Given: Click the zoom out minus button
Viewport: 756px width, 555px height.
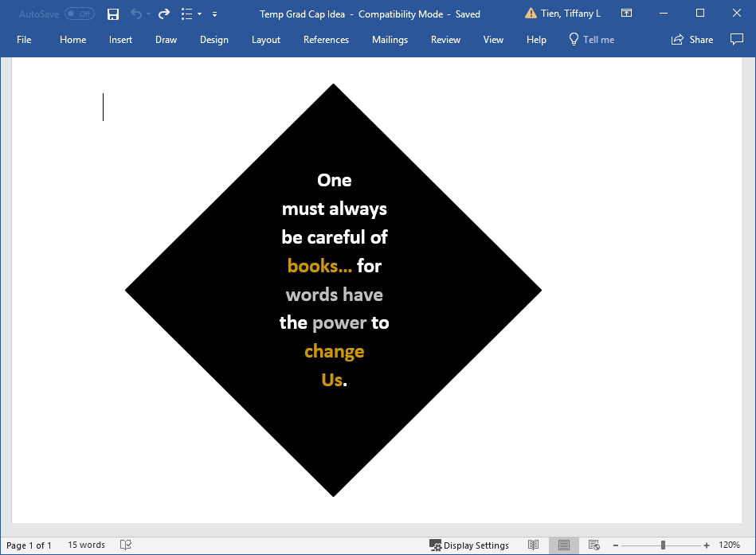Looking at the screenshot, I should 616,545.
